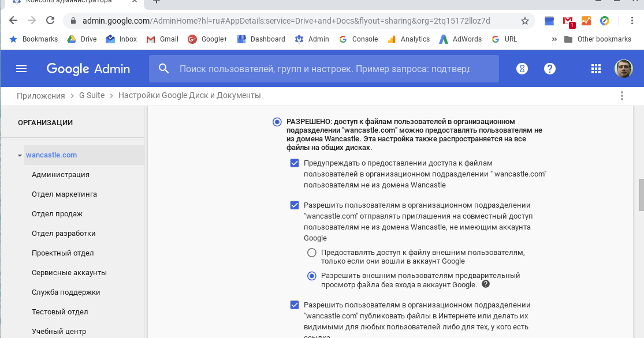Open the Analytics bookmark
Viewport: 644px width, 338px height.
point(409,39)
